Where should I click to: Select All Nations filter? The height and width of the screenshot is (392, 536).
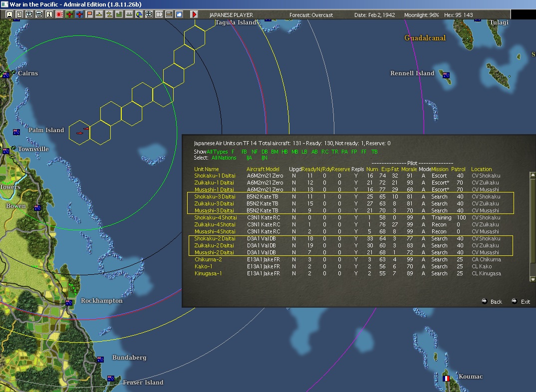224,158
